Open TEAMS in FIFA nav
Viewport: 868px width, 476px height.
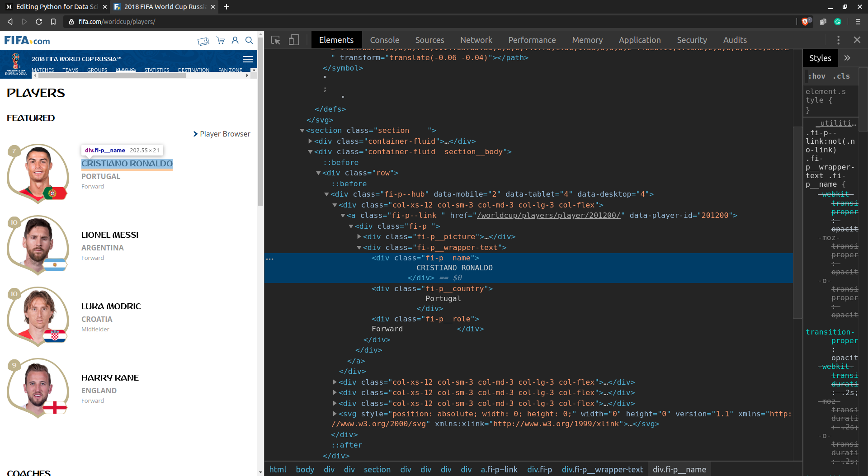click(x=71, y=70)
